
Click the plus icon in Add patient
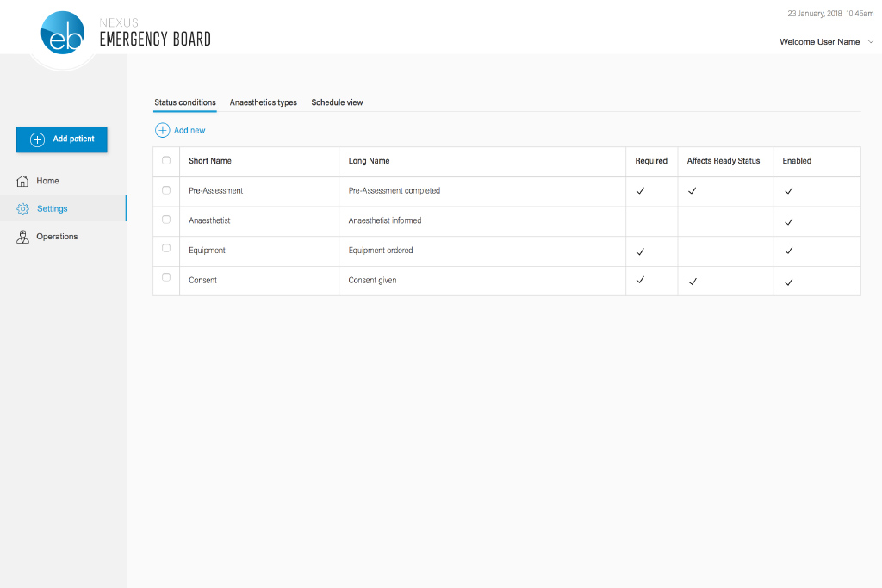[37, 139]
